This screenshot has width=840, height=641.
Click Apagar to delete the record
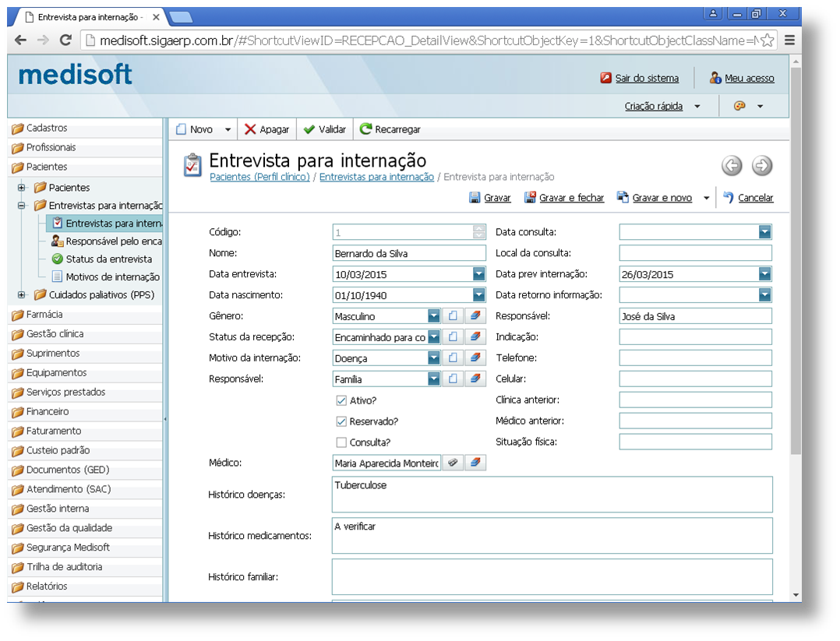pyautogui.click(x=266, y=129)
